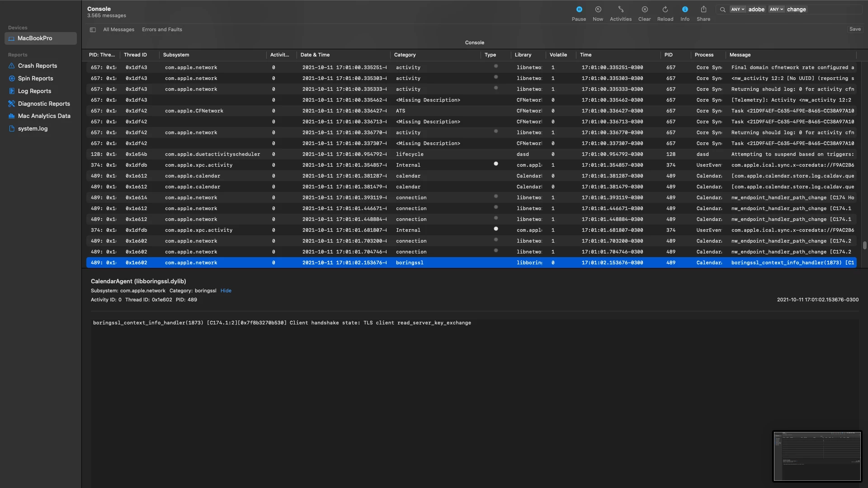Toggle the Activities view icon
868x488 pixels.
tap(620, 9)
